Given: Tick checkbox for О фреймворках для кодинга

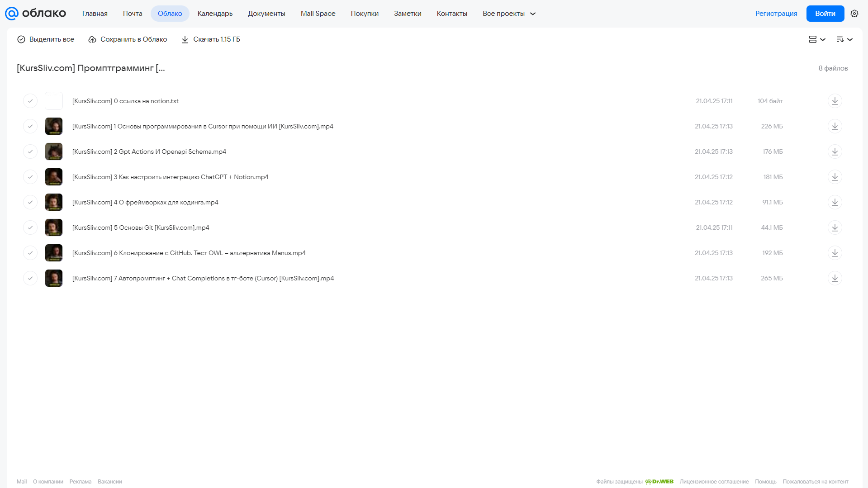Looking at the screenshot, I should tap(30, 202).
